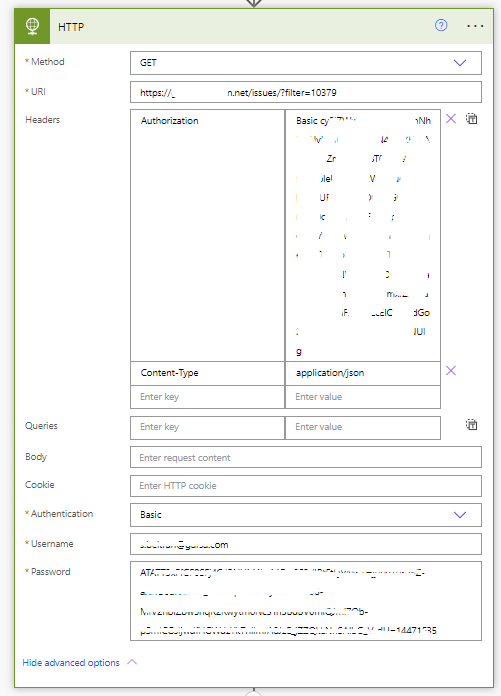501x696 pixels.
Task: Edit the application/json header value
Action: point(363,373)
